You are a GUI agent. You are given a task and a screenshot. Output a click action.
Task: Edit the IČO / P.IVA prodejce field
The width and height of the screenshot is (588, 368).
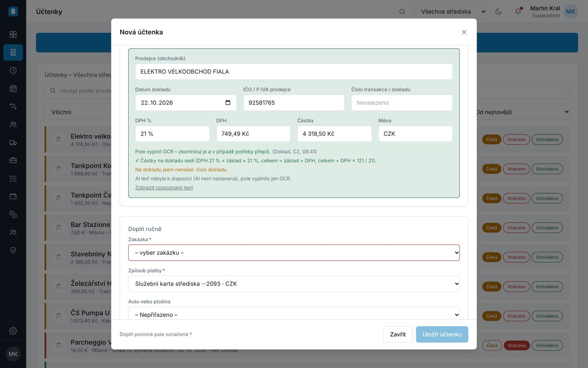294,103
